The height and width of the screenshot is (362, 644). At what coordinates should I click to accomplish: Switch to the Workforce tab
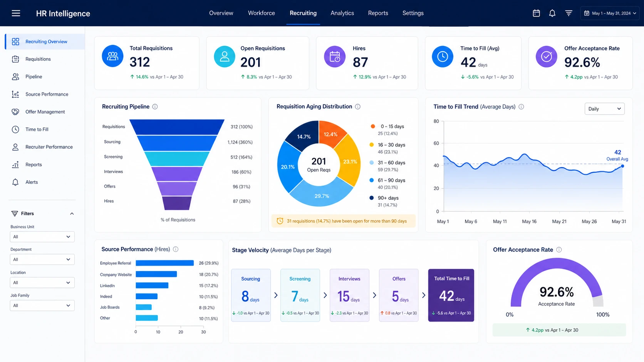pos(262,13)
